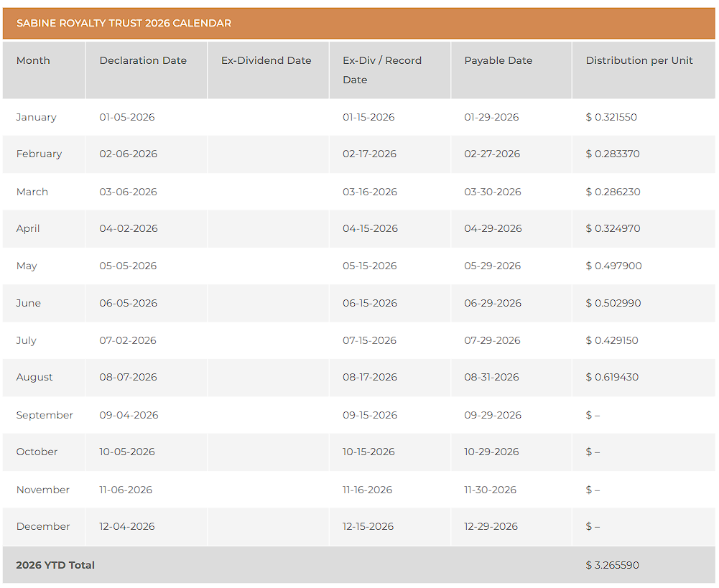Select record date 05-15-2026
719x588 pixels.
(370, 266)
